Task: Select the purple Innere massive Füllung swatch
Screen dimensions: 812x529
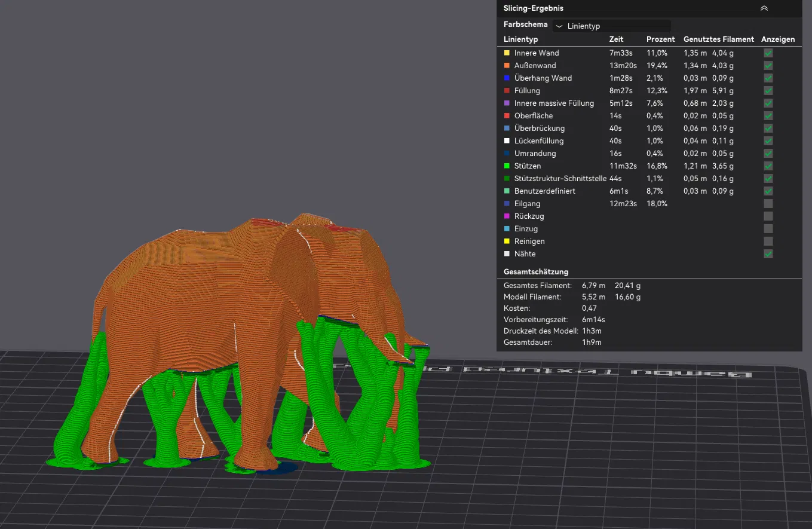Action: (507, 103)
